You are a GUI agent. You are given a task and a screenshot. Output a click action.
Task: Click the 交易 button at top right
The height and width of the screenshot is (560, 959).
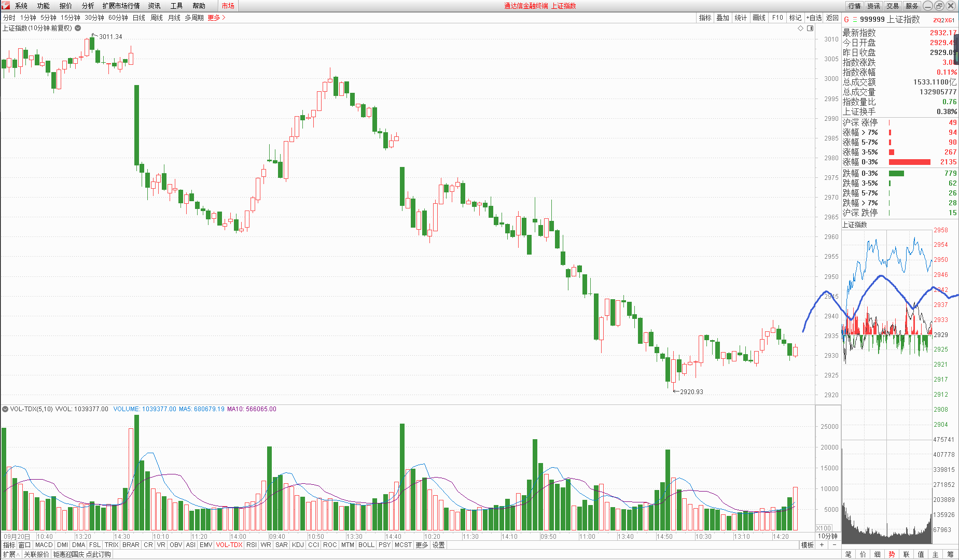(x=893, y=6)
